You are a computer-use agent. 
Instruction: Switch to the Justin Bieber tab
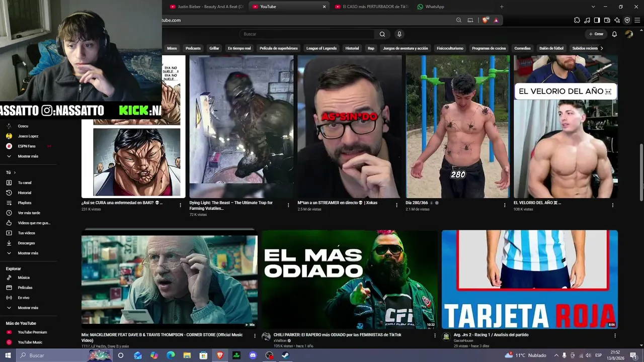pyautogui.click(x=206, y=7)
